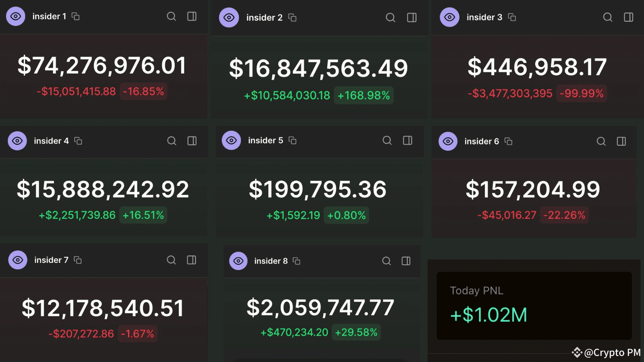Open the Today PNL card
Viewport: 644px width, 362px height.
point(533,305)
